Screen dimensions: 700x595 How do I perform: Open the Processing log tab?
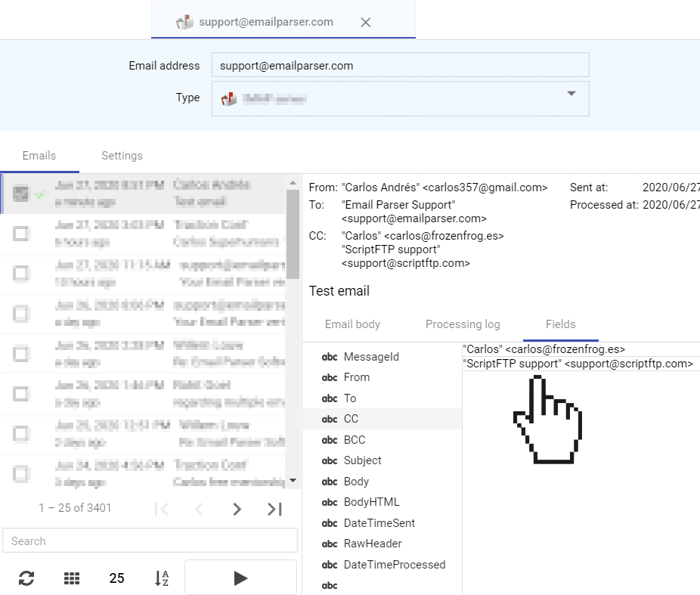tap(463, 324)
